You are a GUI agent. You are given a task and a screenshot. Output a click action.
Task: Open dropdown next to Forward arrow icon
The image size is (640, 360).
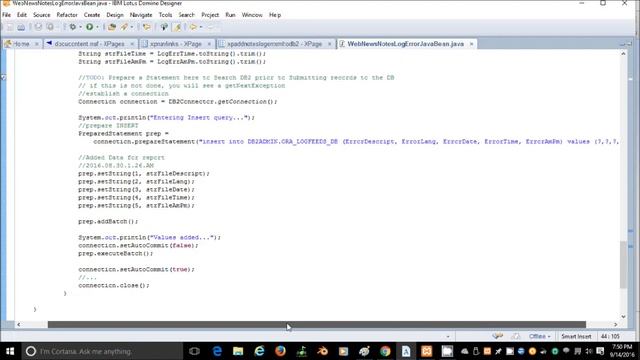pos(200,27)
